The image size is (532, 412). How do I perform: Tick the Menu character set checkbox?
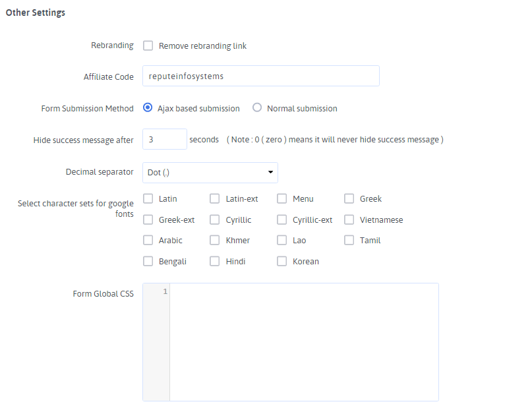click(x=282, y=198)
